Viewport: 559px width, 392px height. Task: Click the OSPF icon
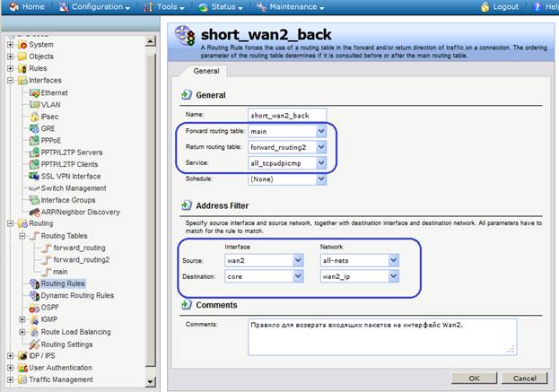coord(34,308)
